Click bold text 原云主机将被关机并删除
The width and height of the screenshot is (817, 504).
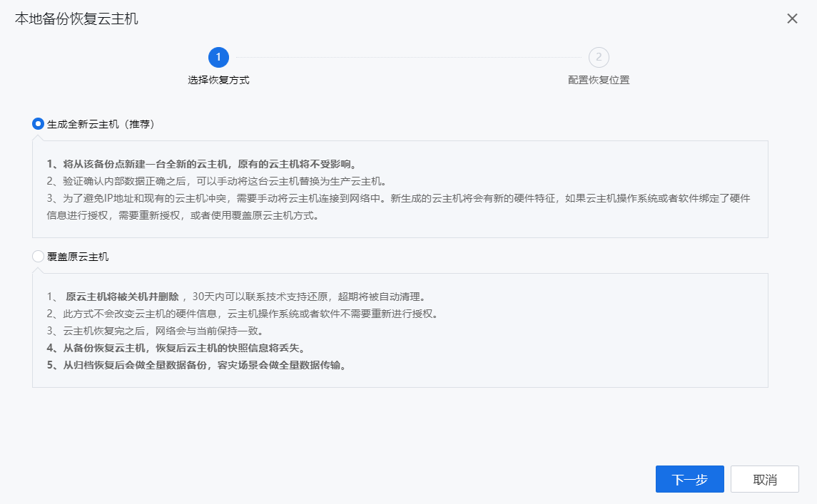[x=122, y=297]
